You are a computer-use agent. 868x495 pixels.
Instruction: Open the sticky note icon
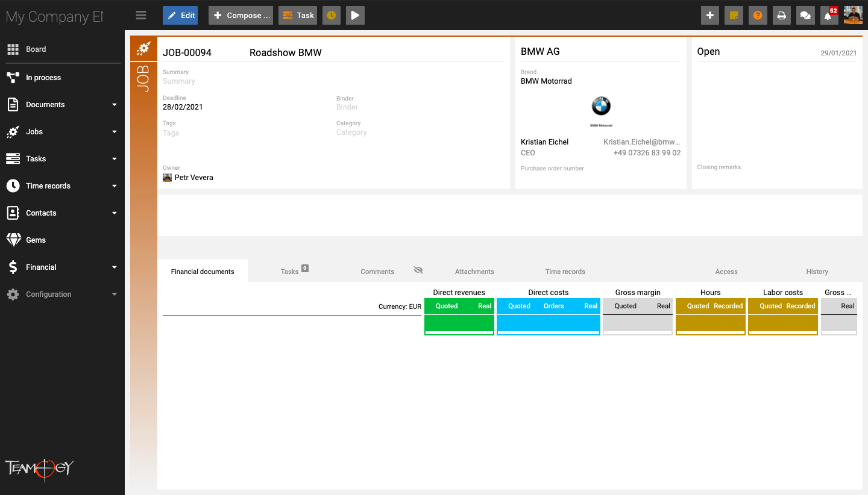coord(734,16)
